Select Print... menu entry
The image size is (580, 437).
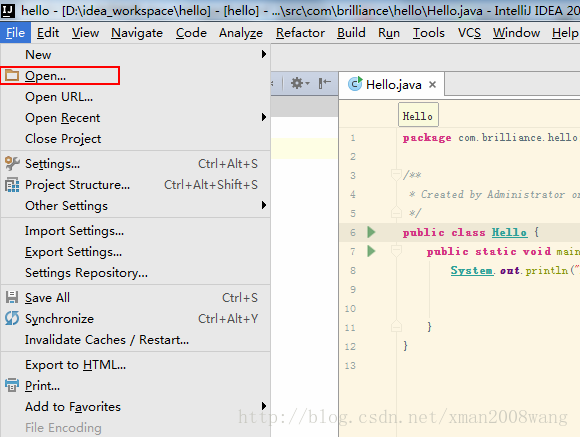pyautogui.click(x=135, y=386)
